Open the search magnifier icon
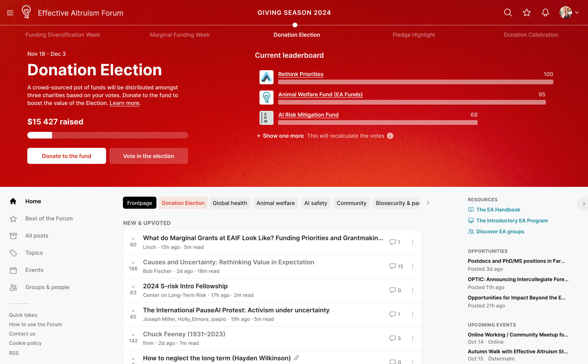This screenshot has width=588, height=364. [508, 12]
